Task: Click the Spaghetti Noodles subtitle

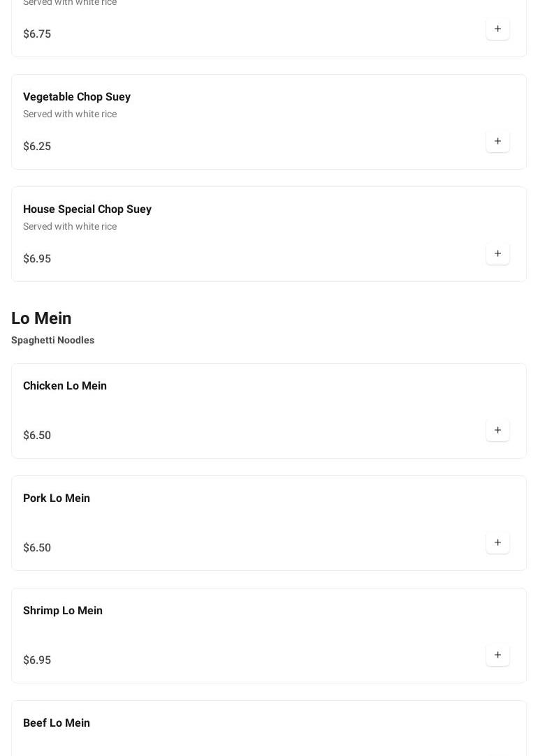Action: coord(52,341)
